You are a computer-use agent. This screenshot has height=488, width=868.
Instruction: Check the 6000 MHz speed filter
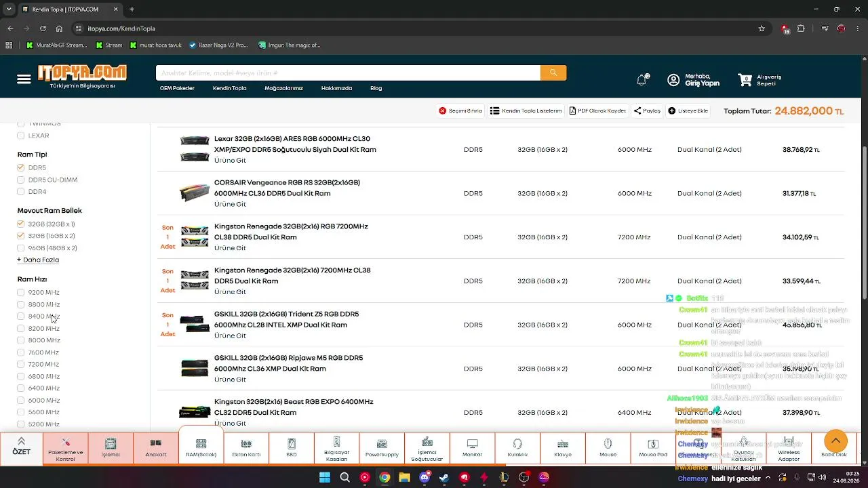click(21, 400)
